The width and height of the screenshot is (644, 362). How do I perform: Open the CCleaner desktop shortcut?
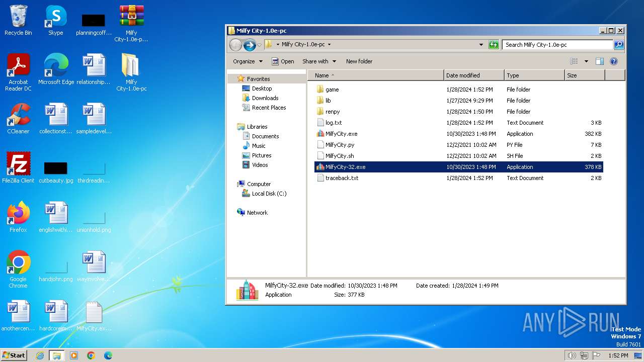(18, 119)
